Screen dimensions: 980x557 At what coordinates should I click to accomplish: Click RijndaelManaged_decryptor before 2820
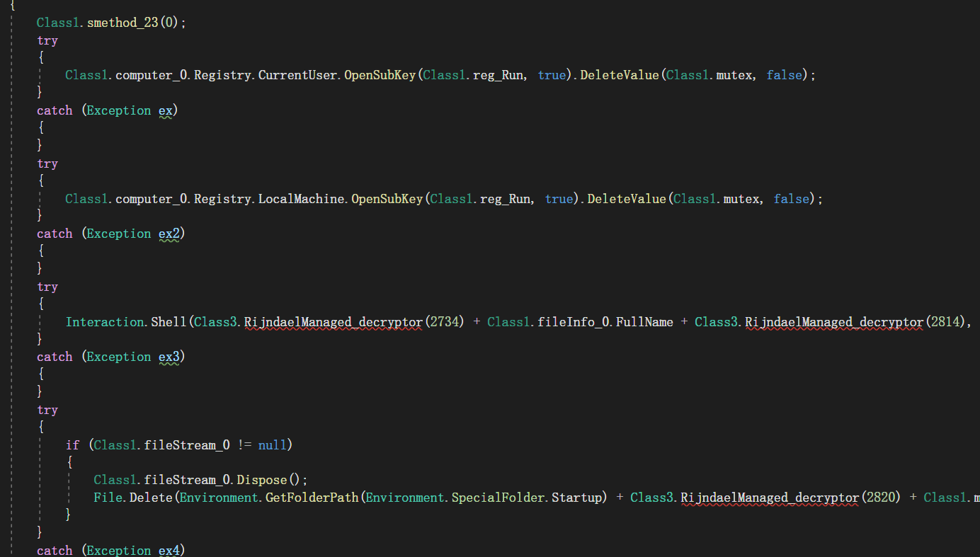click(x=770, y=498)
